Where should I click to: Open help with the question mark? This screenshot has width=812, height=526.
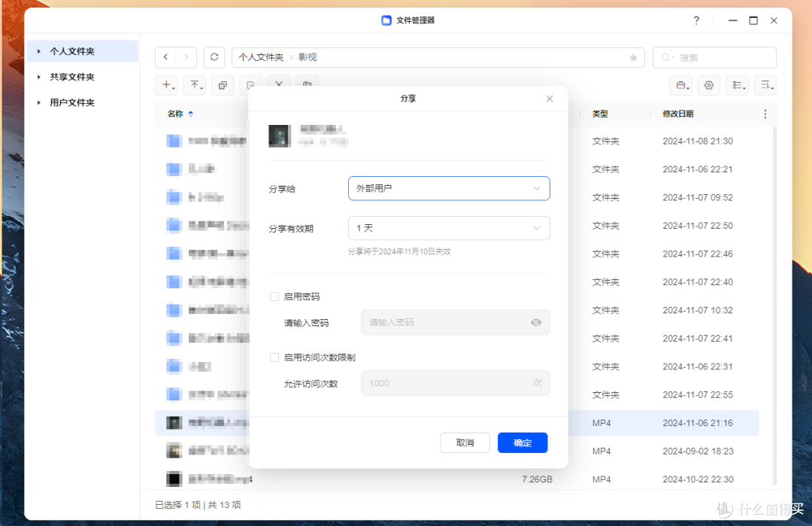click(696, 20)
